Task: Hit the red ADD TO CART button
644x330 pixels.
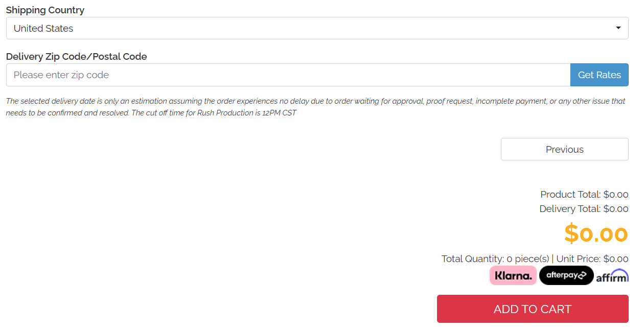Action: pyautogui.click(x=532, y=309)
